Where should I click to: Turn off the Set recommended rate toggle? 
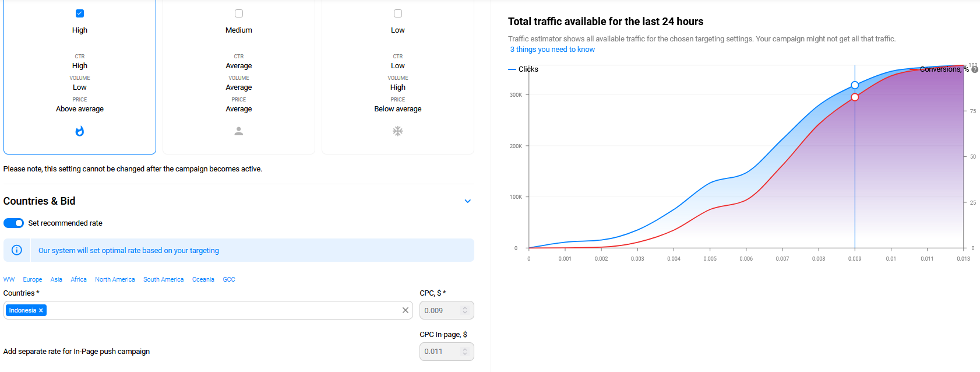tap(14, 223)
